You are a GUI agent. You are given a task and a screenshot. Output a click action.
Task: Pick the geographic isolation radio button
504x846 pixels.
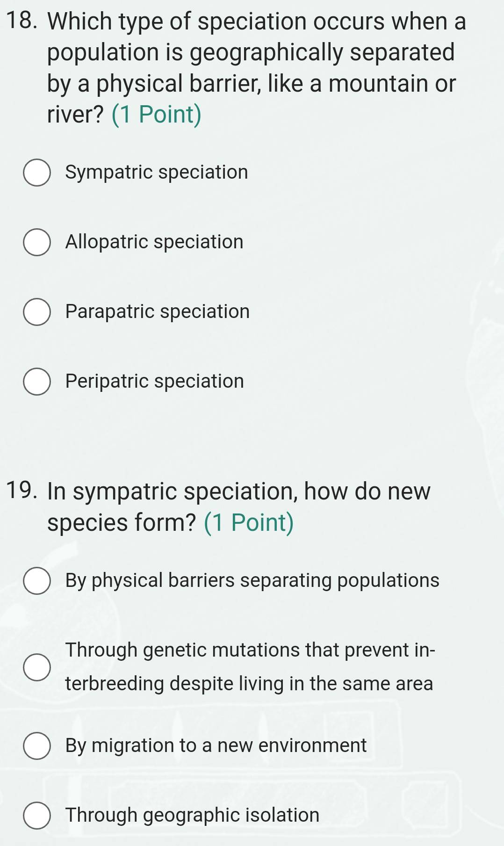(37, 816)
